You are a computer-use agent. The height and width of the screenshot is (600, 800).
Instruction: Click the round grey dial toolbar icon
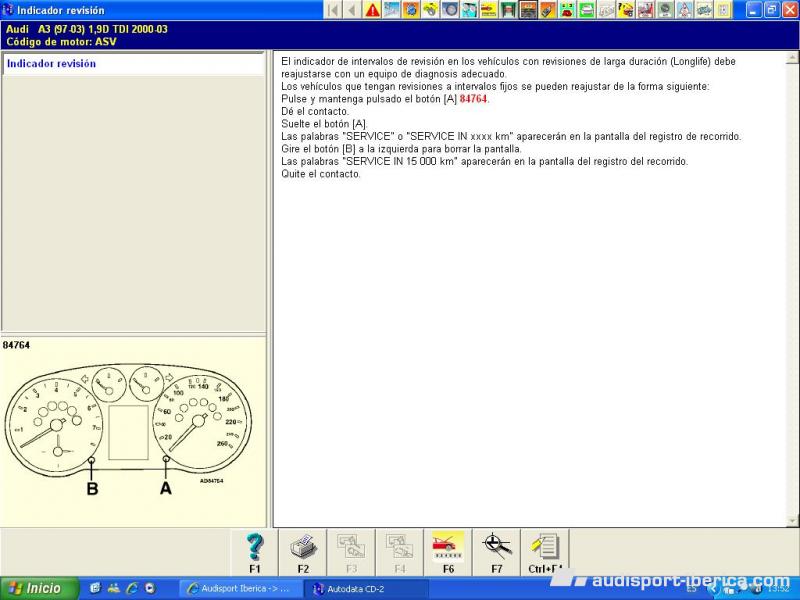click(665, 10)
